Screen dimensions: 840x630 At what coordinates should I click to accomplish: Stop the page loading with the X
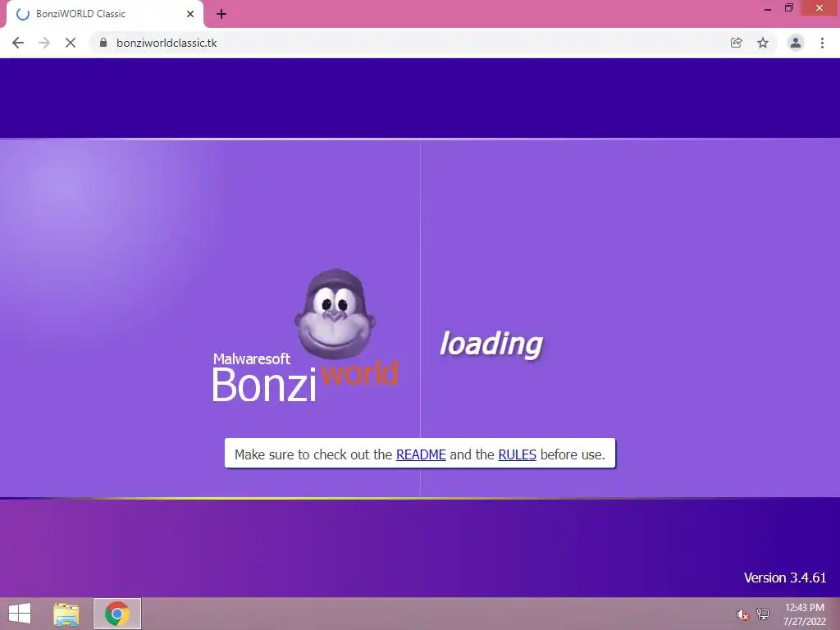click(71, 43)
